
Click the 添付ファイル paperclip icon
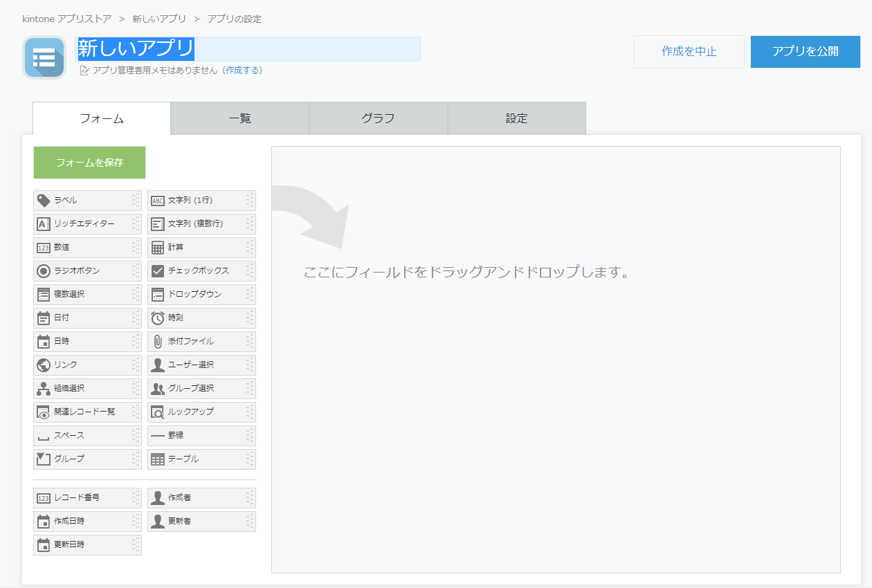click(158, 342)
